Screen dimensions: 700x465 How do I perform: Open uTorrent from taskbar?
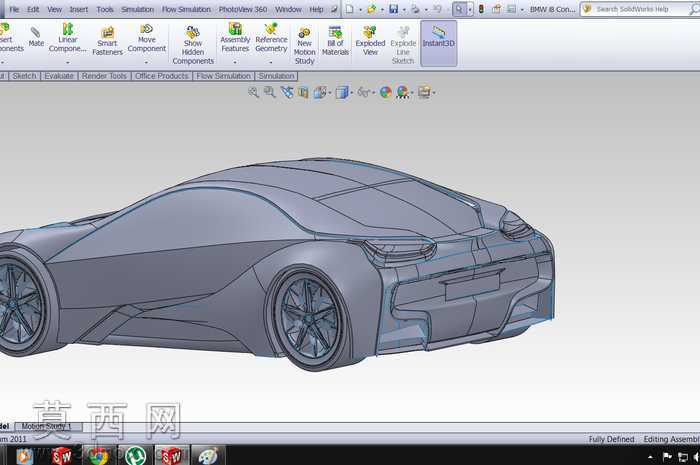click(x=134, y=456)
